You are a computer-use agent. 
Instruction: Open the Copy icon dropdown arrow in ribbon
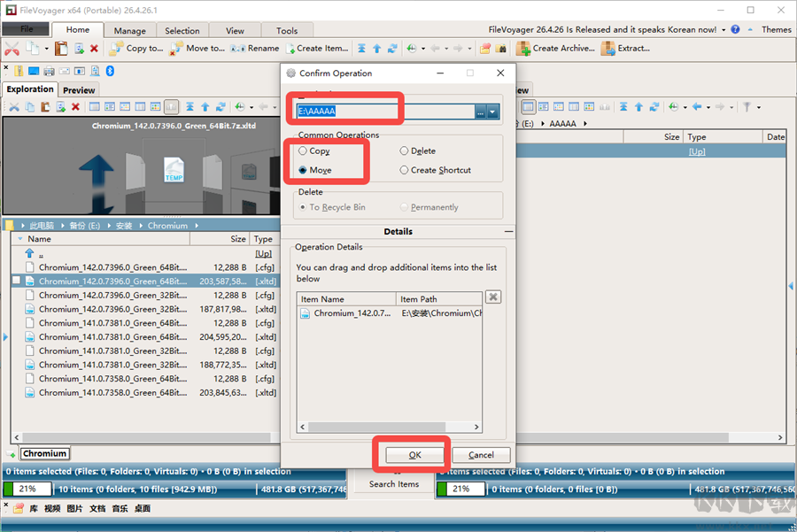coord(46,49)
